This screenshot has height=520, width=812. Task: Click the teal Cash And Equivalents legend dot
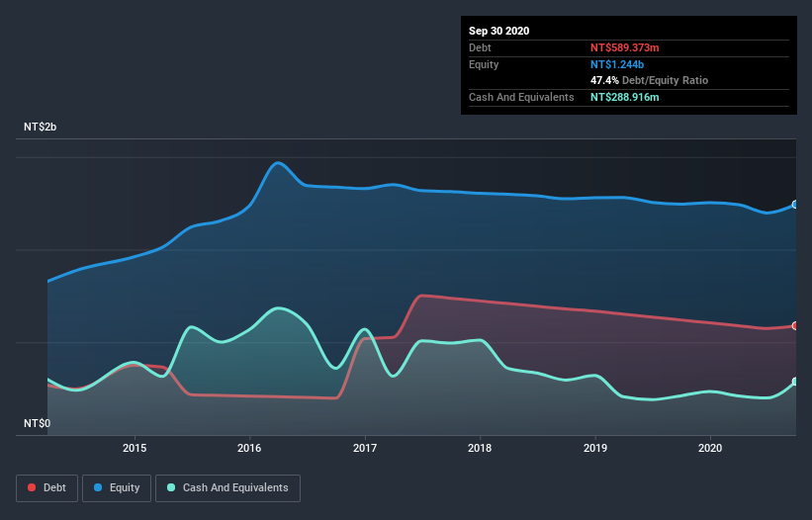pos(171,487)
